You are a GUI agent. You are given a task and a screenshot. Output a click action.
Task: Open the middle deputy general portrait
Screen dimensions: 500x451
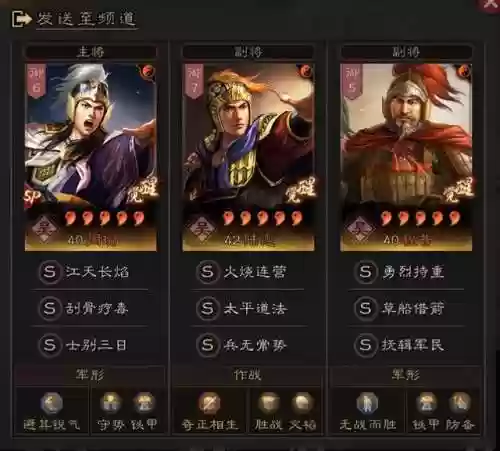point(248,157)
